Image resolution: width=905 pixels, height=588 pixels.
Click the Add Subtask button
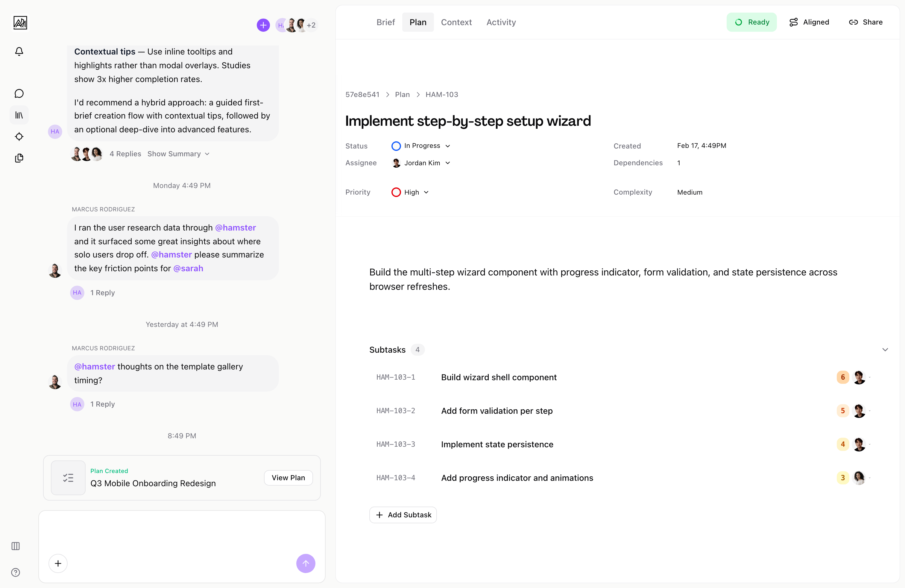coord(403,515)
